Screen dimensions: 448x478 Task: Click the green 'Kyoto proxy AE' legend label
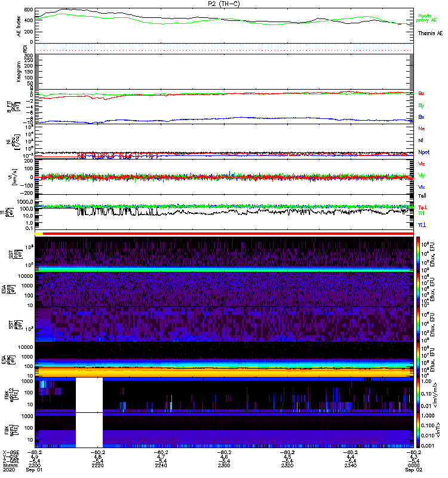[x=426, y=18]
